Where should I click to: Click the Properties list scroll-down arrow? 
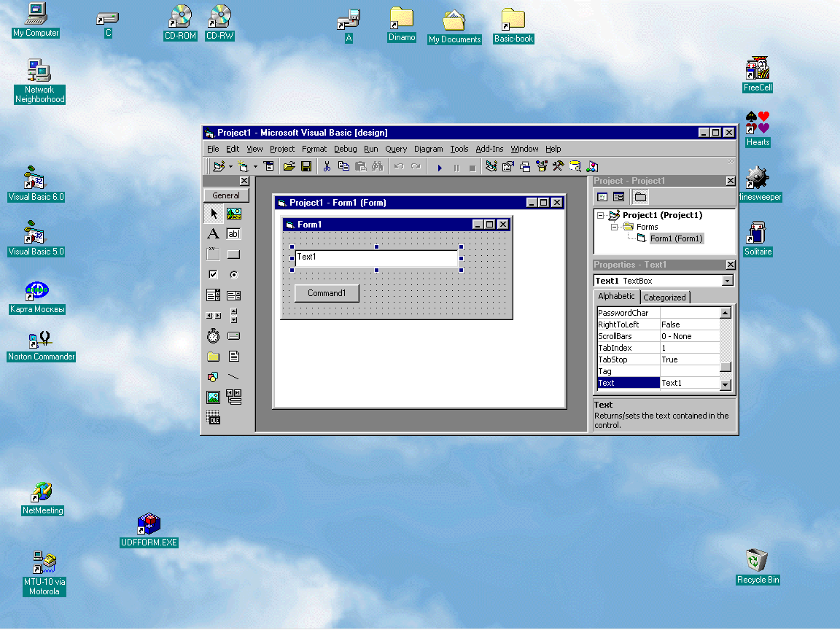coord(726,384)
